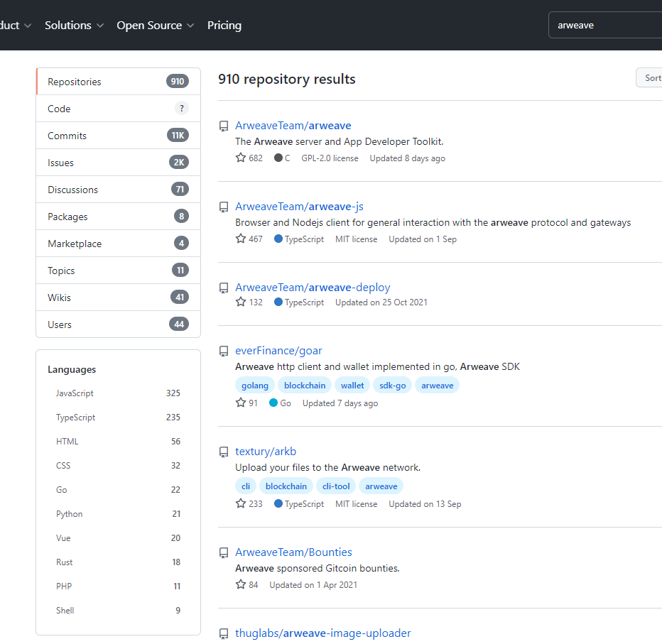Click the Go language dot on goar result
The height and width of the screenshot is (644, 662).
(x=274, y=402)
